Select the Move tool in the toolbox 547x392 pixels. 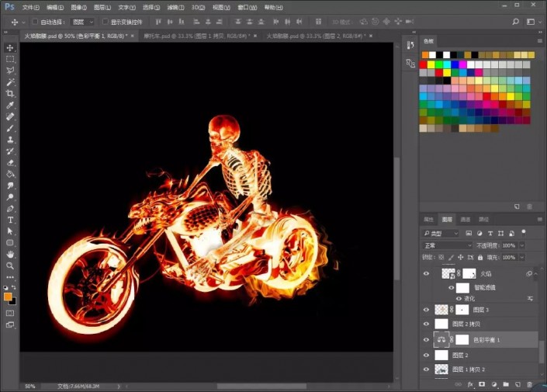10,47
